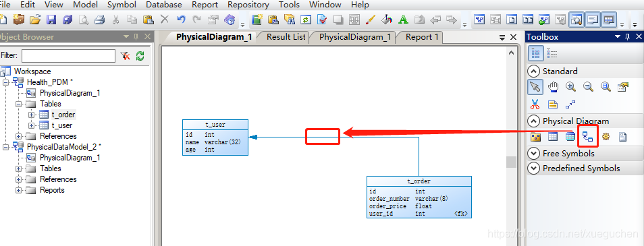Open the Repository menu
Screen dimensions: 644x246
point(248,5)
